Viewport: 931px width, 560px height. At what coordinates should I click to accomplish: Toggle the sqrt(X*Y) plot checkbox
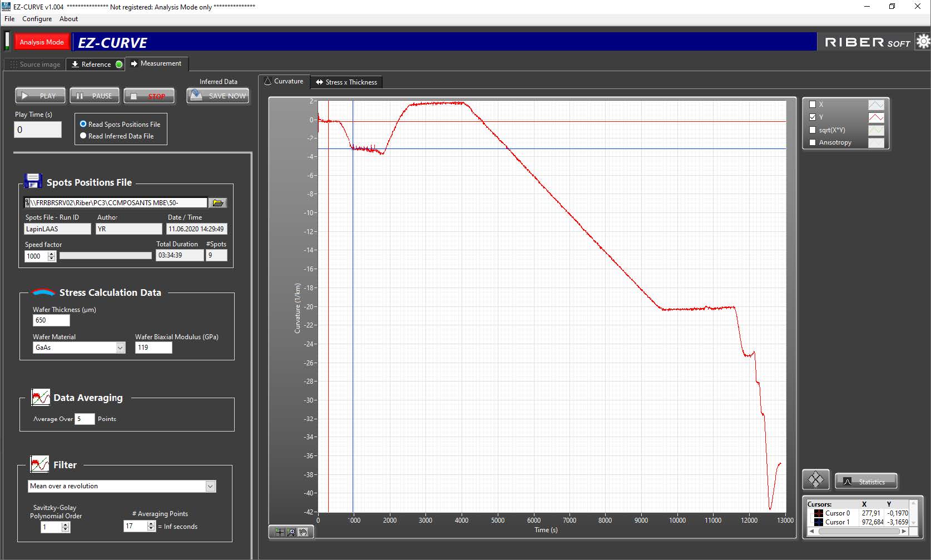813,130
